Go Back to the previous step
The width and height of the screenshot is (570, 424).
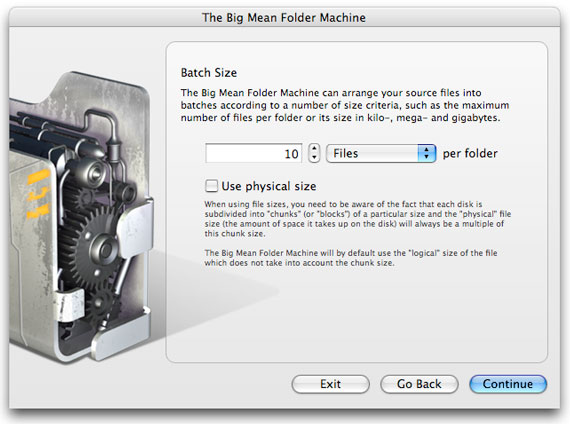pos(419,384)
